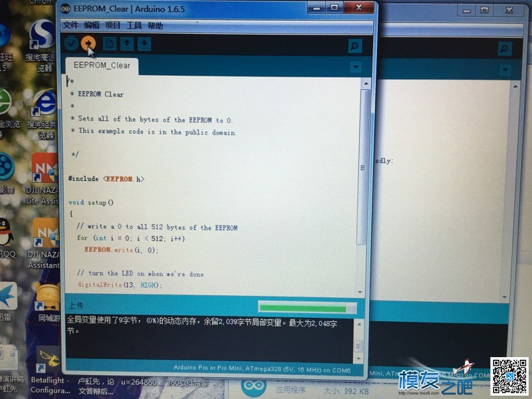532x399 pixels.
Task: Save the sketch using the down-arrow icon
Action: tap(144, 44)
